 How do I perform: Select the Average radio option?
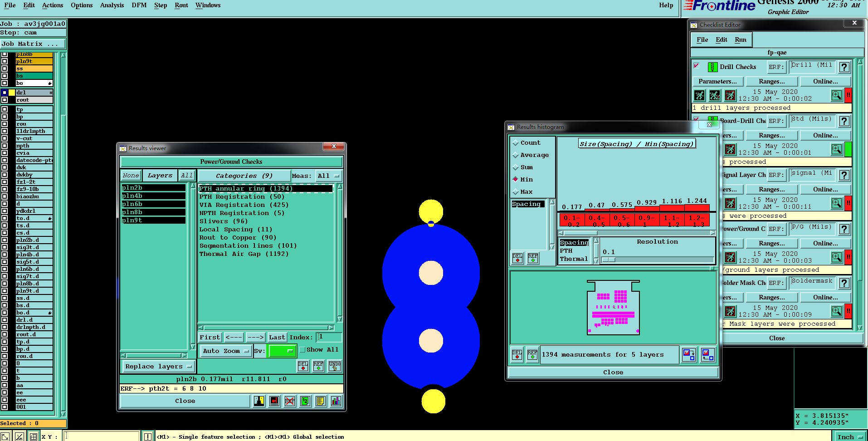click(x=516, y=155)
